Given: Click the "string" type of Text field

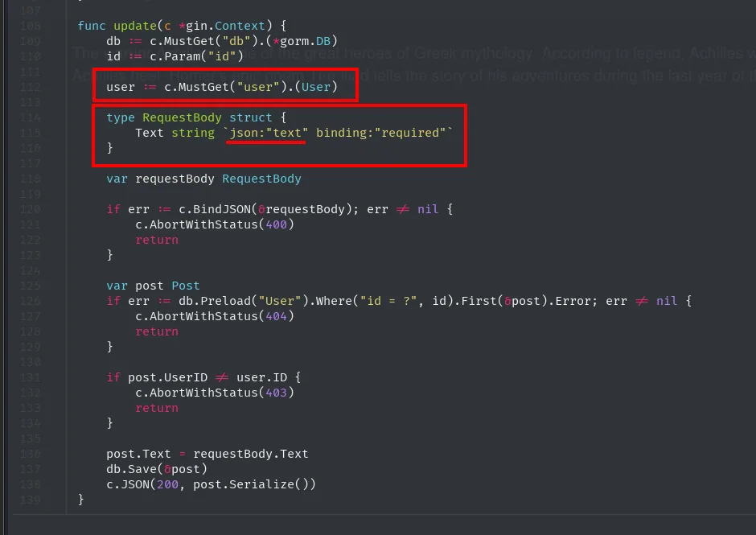Looking at the screenshot, I should (193, 133).
